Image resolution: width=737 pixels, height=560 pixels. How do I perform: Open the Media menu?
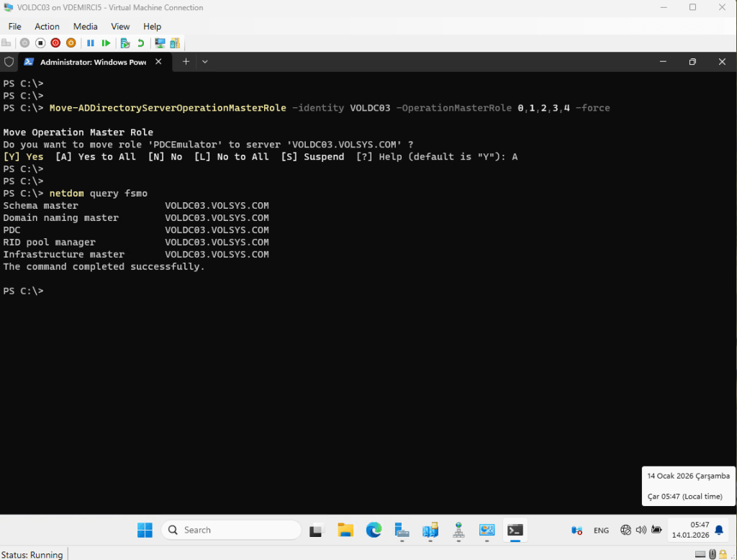pyautogui.click(x=85, y=27)
